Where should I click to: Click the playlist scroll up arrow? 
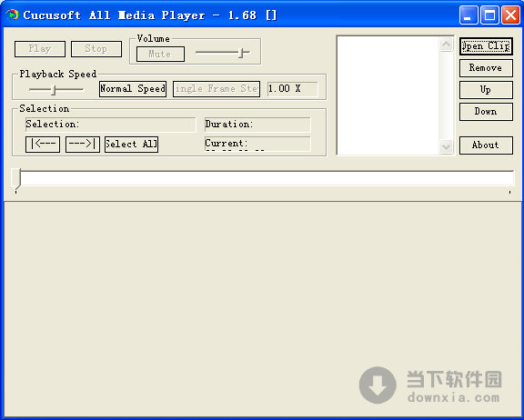(x=446, y=45)
